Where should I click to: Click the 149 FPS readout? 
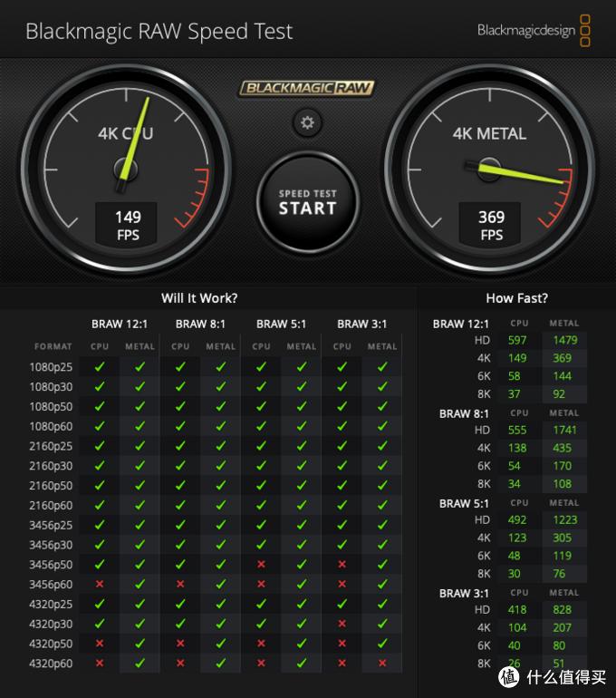[x=128, y=225]
